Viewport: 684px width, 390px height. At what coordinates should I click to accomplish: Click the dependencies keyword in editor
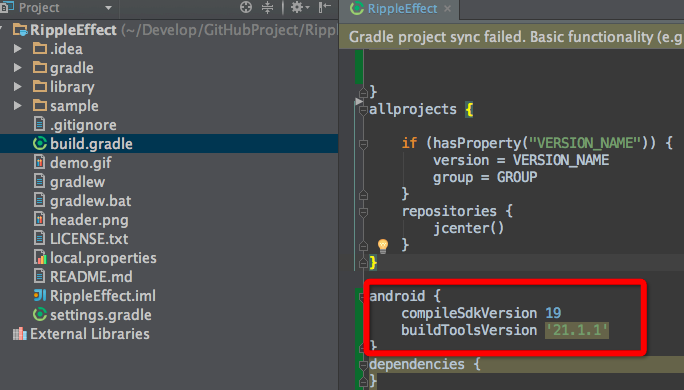[417, 364]
